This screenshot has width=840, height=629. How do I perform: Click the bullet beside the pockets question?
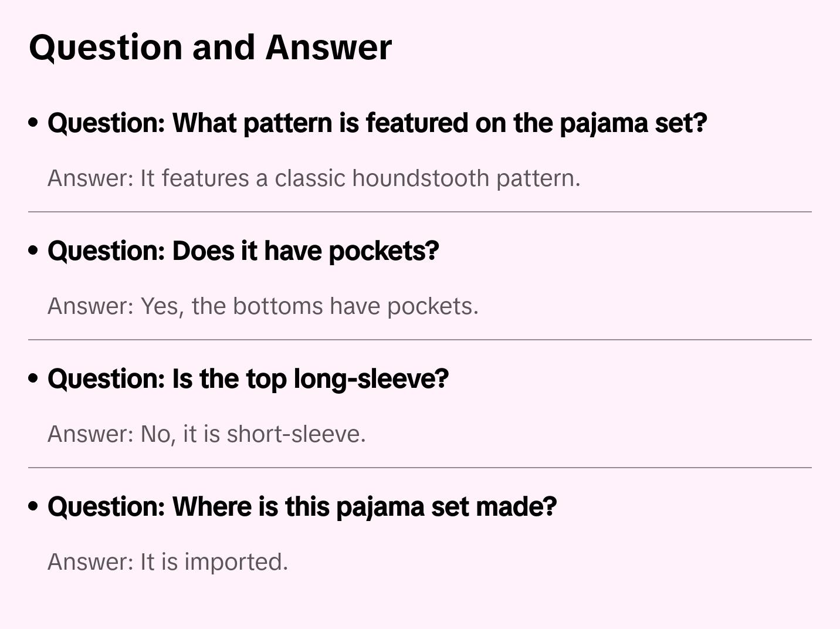33,251
